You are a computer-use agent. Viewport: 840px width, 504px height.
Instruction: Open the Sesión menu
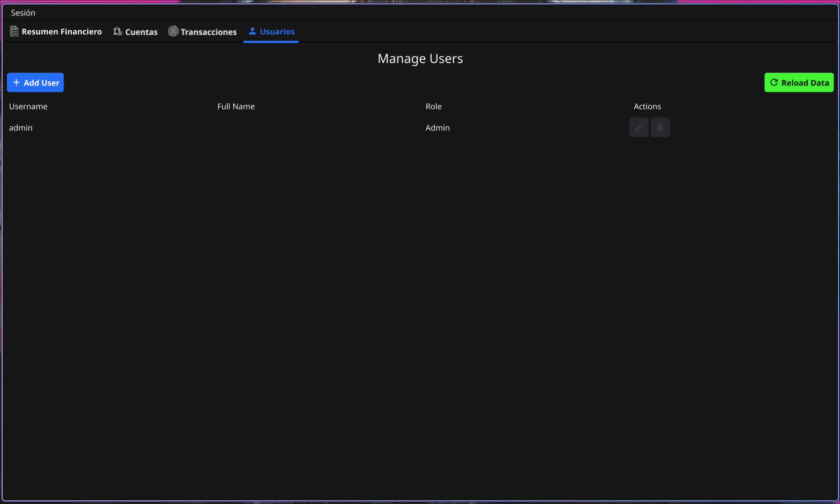point(23,13)
